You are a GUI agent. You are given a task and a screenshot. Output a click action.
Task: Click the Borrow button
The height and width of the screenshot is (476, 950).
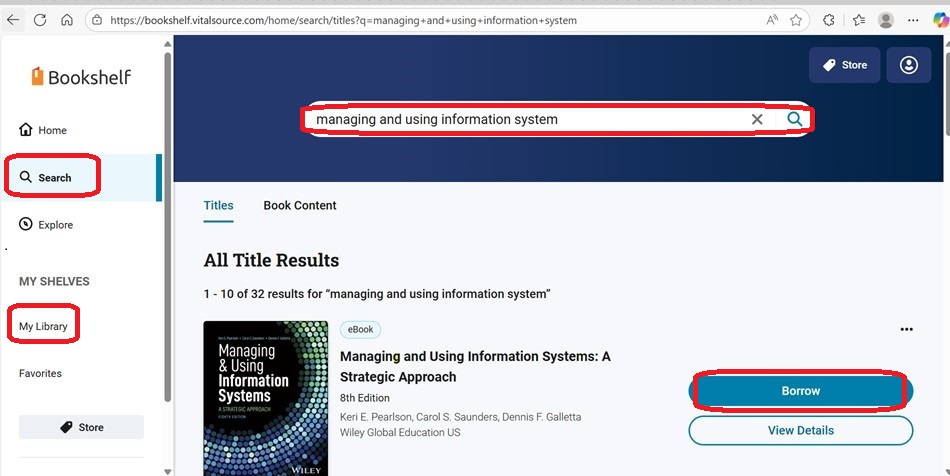pyautogui.click(x=800, y=391)
